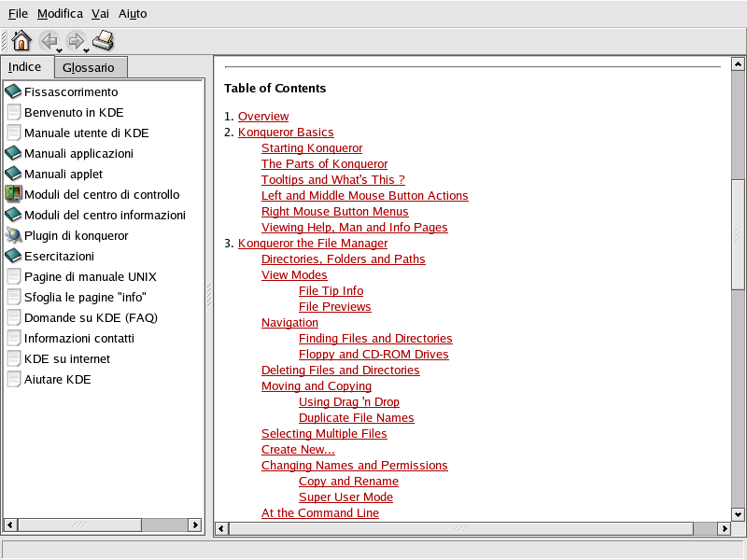Select Domande su KDE (FAQ) entry
The width and height of the screenshot is (747, 560).
coord(91,318)
